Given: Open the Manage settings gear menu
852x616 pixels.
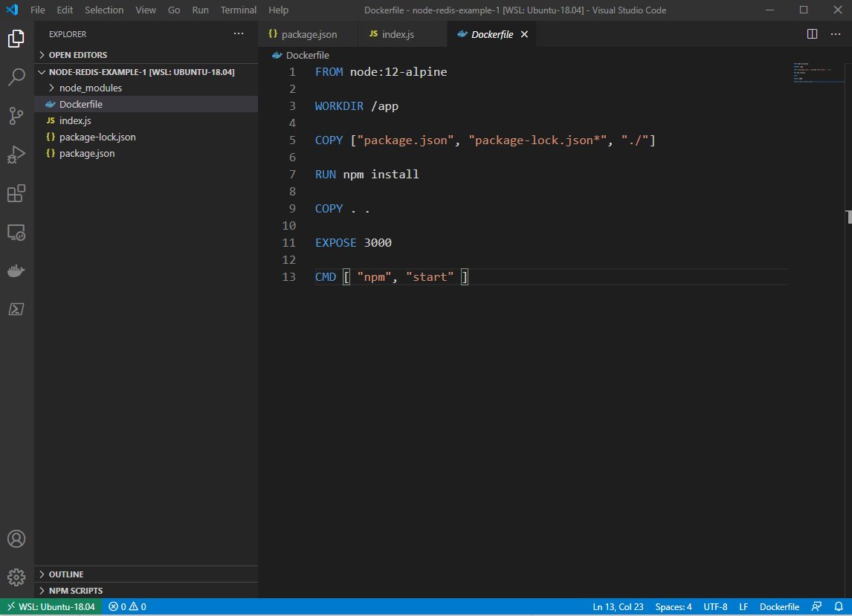Looking at the screenshot, I should [x=16, y=577].
